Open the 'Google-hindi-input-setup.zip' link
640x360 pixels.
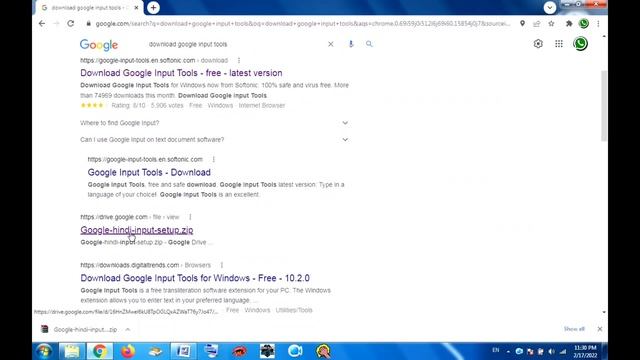point(137,230)
